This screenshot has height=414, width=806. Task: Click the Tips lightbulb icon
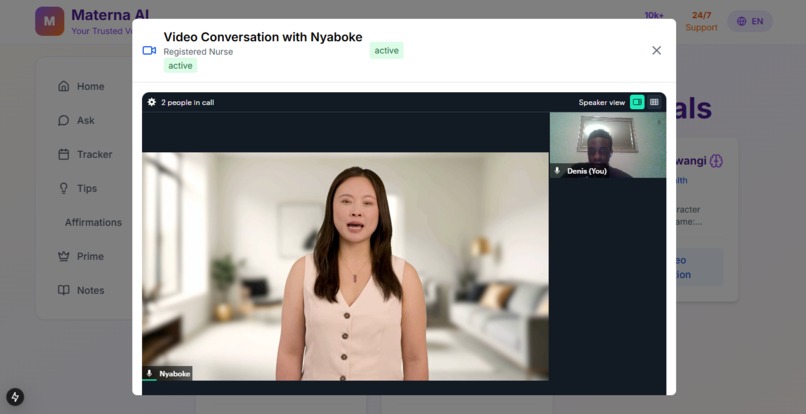point(64,188)
